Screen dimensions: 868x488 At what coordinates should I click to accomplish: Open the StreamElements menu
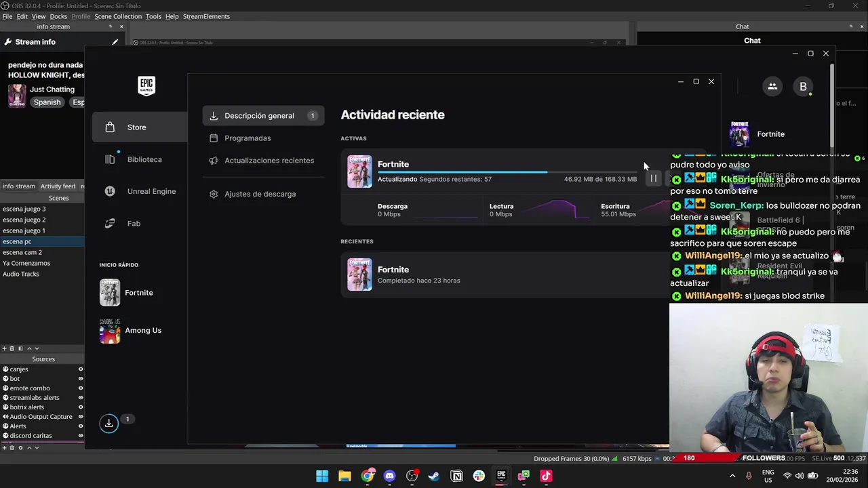[206, 16]
